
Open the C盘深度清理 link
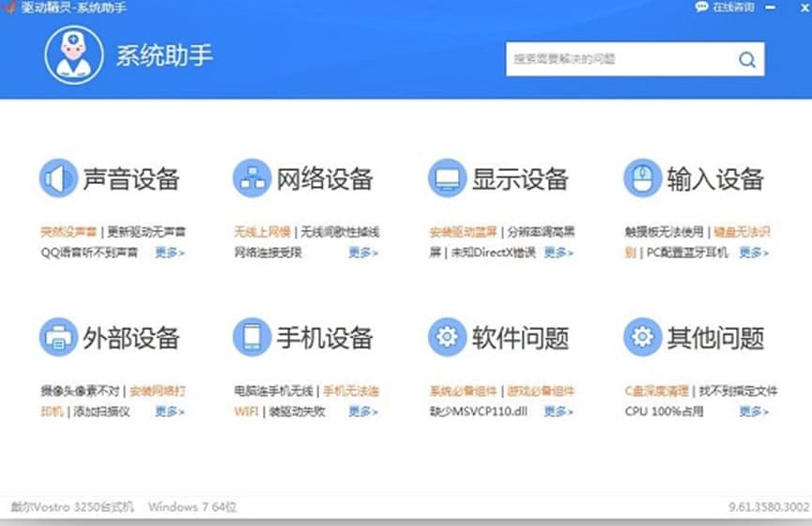tap(657, 391)
